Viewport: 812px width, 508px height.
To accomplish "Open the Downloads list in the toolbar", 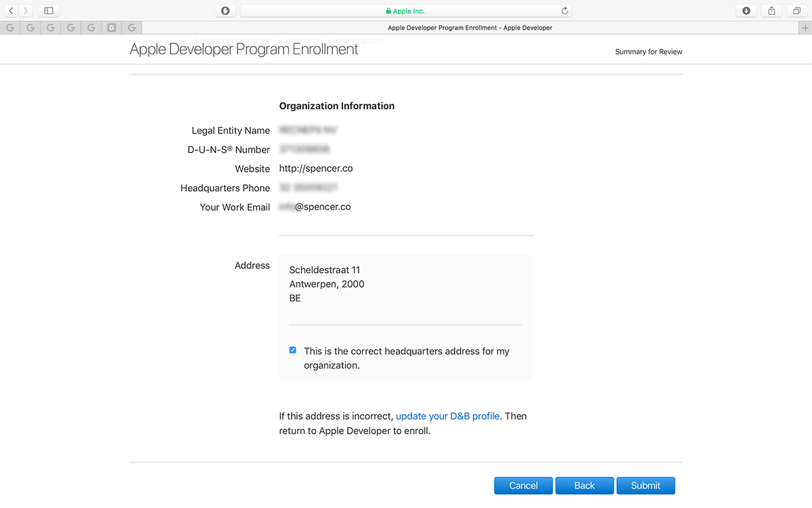I will [746, 10].
